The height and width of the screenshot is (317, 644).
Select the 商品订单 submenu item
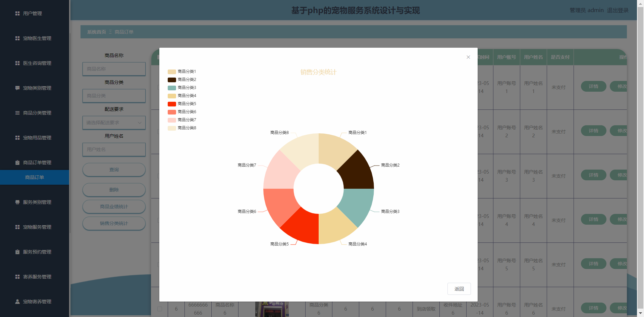35,177
